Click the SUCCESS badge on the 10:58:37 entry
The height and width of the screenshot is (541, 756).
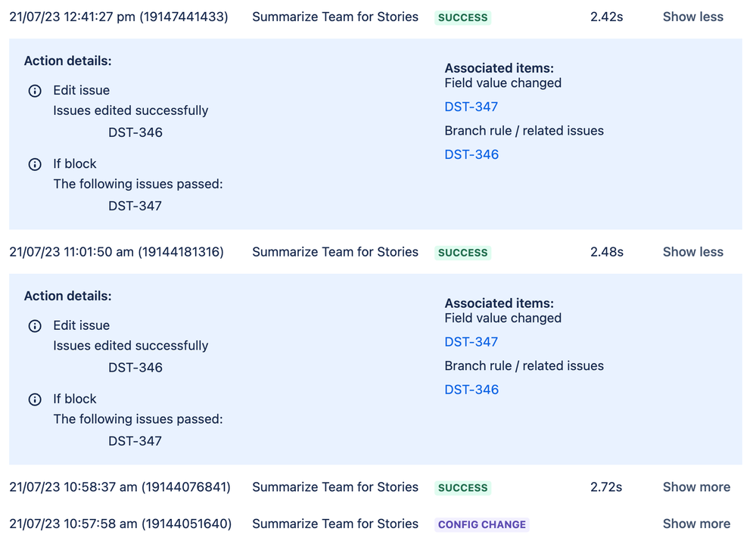tap(462, 487)
